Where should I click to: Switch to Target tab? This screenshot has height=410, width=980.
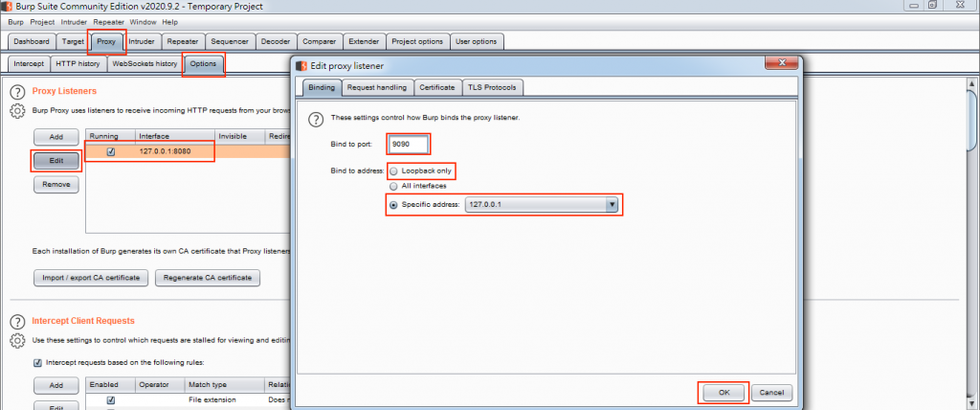click(73, 42)
